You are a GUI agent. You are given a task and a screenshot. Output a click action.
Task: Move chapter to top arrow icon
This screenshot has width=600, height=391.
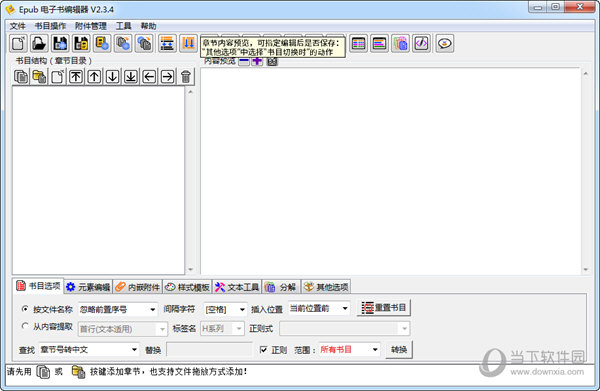(76, 77)
